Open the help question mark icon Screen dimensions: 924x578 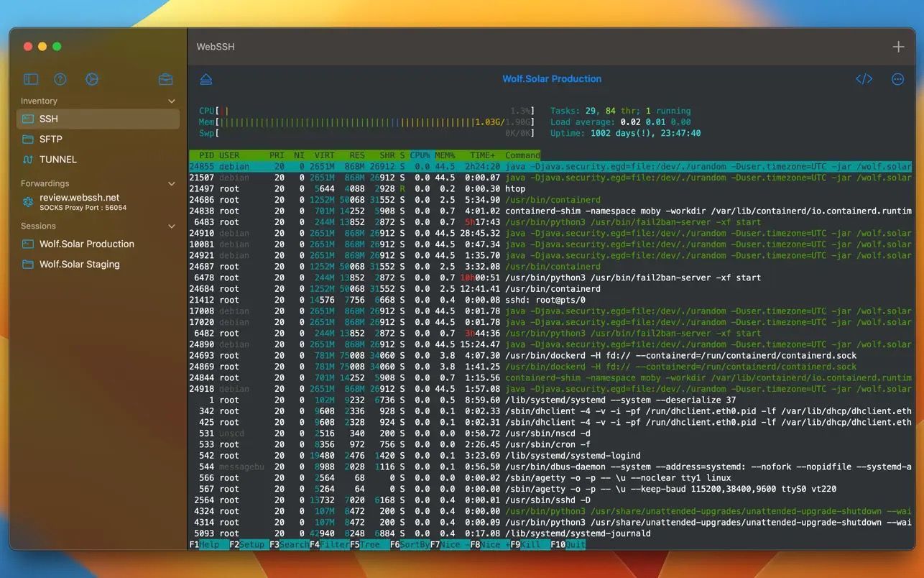60,79
